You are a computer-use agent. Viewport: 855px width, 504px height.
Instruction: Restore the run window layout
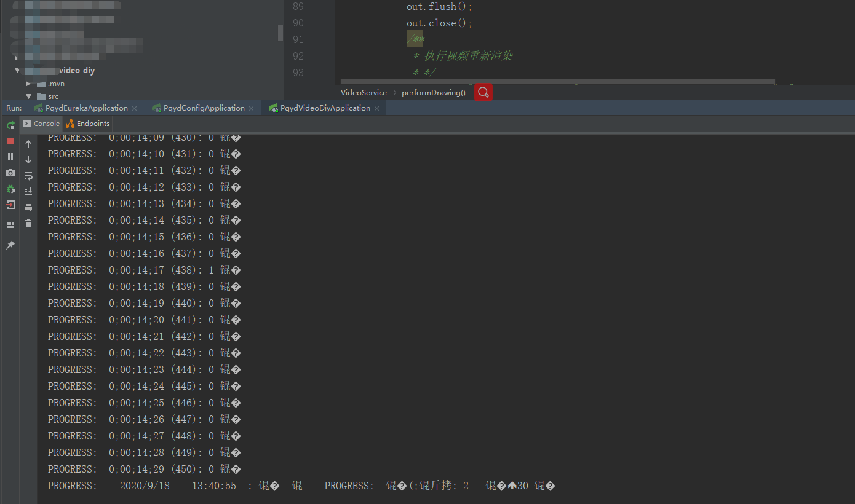pos(10,225)
